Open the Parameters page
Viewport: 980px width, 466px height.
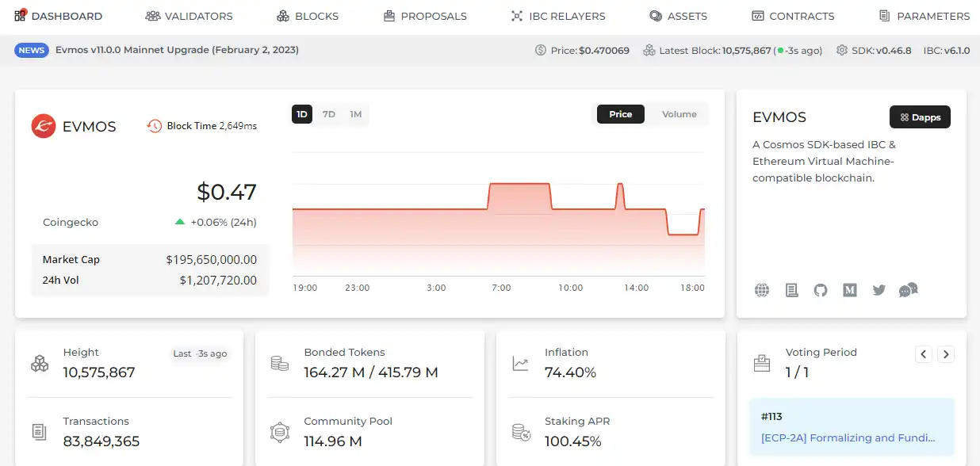(924, 16)
